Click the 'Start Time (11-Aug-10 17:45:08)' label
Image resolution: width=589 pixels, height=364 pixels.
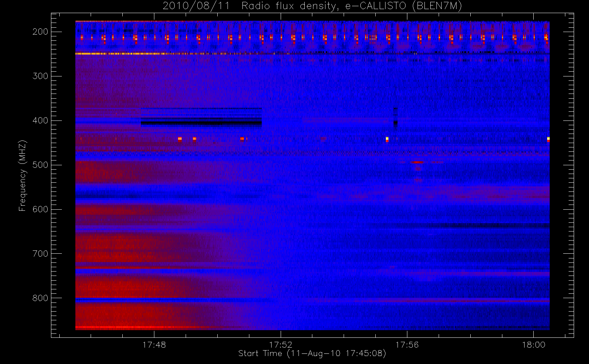(x=312, y=353)
